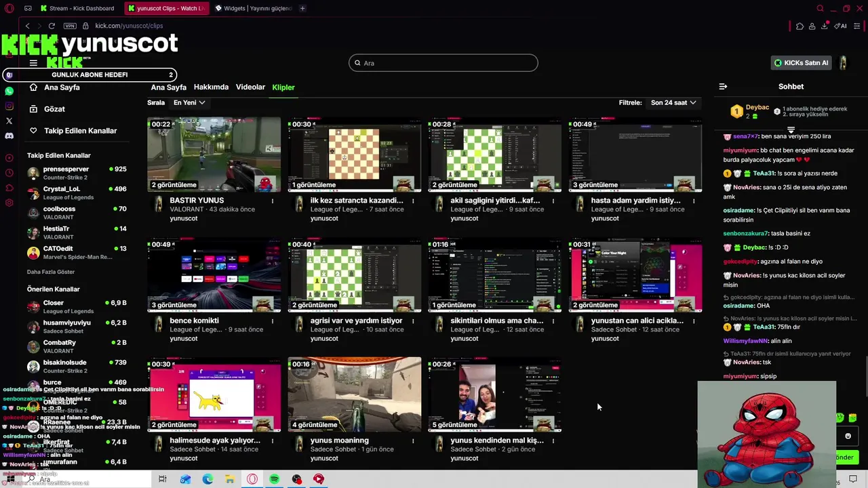Switch to the Videolar tab
This screenshot has height=488, width=868.
[250, 87]
